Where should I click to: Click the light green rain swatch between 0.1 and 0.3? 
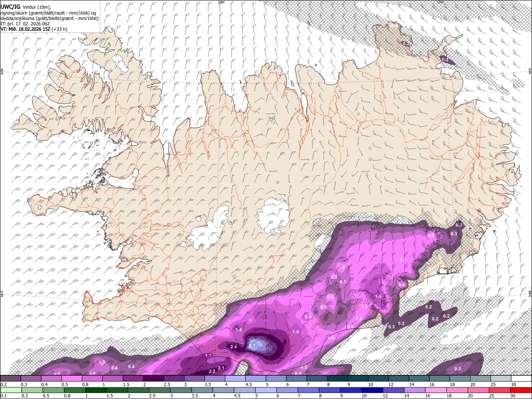tap(11, 390)
